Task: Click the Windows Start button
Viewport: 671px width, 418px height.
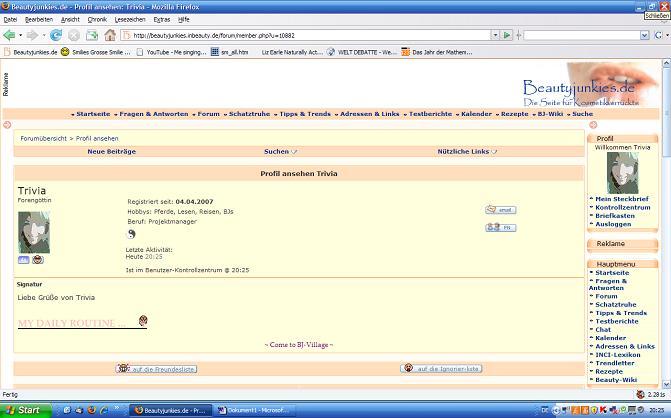Action: tap(26, 410)
